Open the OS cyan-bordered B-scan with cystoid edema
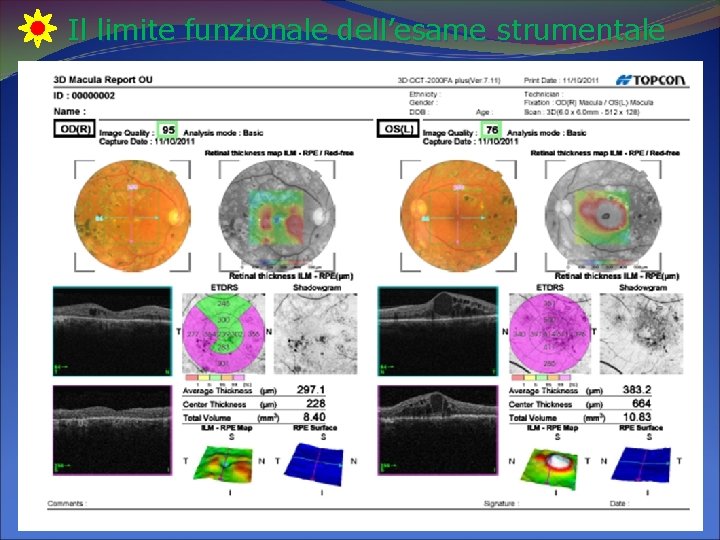The image size is (720, 540). pyautogui.click(x=438, y=331)
